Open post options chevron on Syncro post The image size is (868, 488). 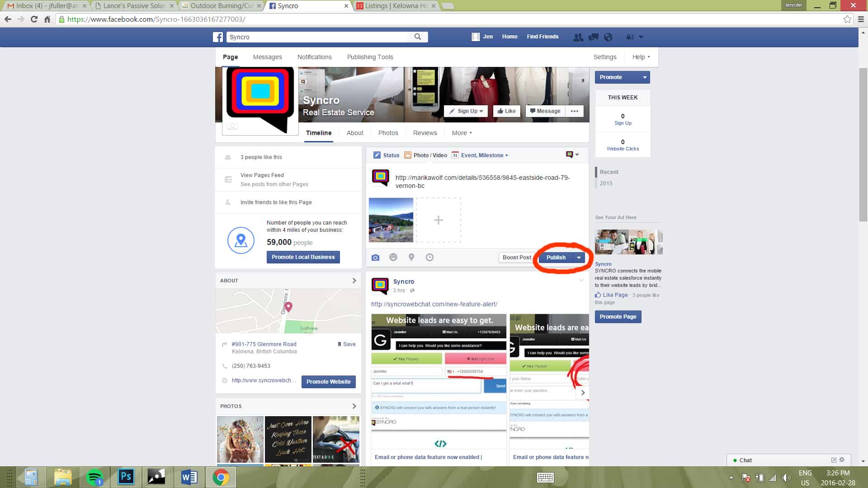[x=581, y=281]
